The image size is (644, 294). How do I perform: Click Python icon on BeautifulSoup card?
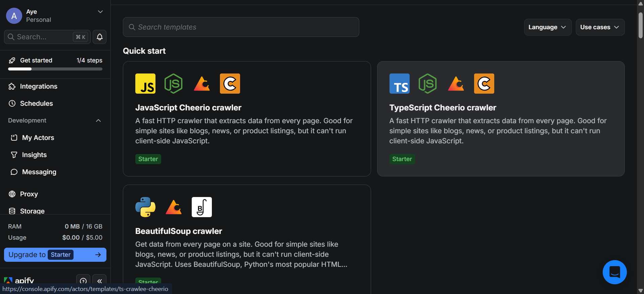tap(145, 207)
